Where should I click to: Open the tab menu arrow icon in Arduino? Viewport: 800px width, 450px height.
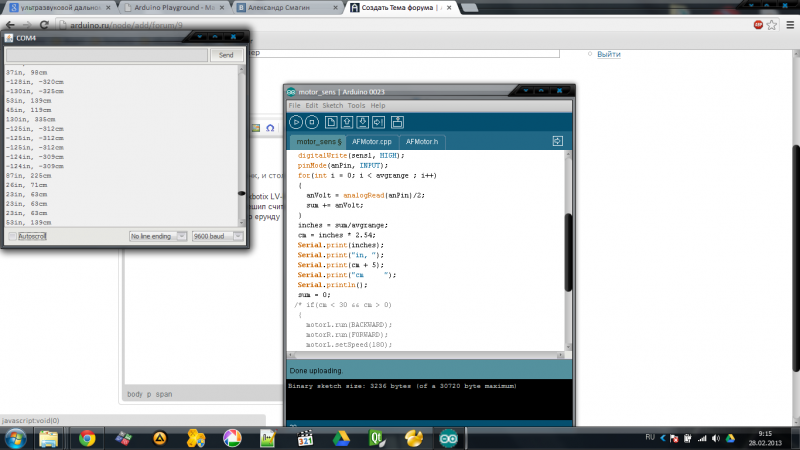pyautogui.click(x=558, y=141)
